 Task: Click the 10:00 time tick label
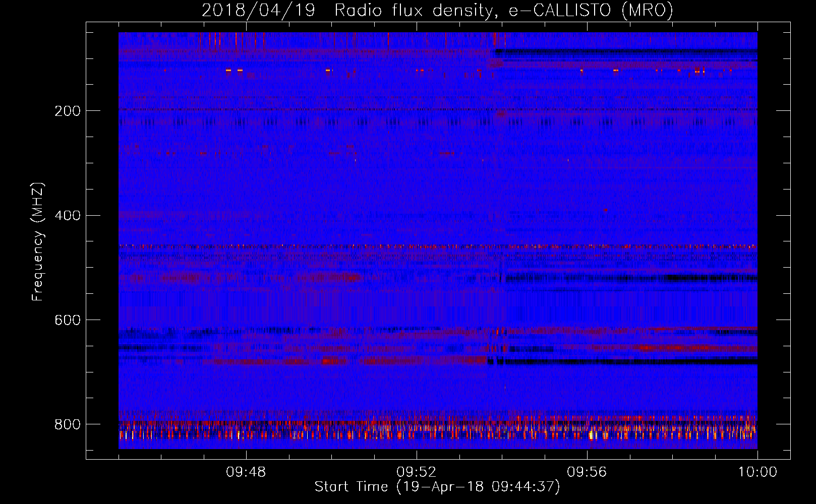click(x=757, y=472)
